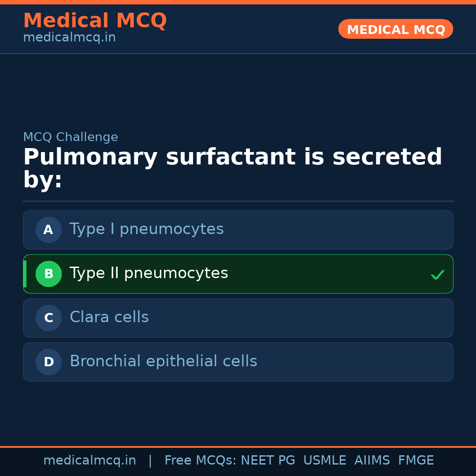Open the medicalmcq.in link in the header

click(69, 38)
